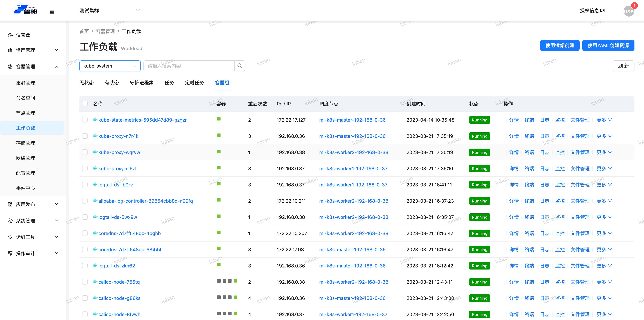Click the 运维工具 rocket icon in sidebar
This screenshot has width=644, height=320.
pyautogui.click(x=10, y=237)
